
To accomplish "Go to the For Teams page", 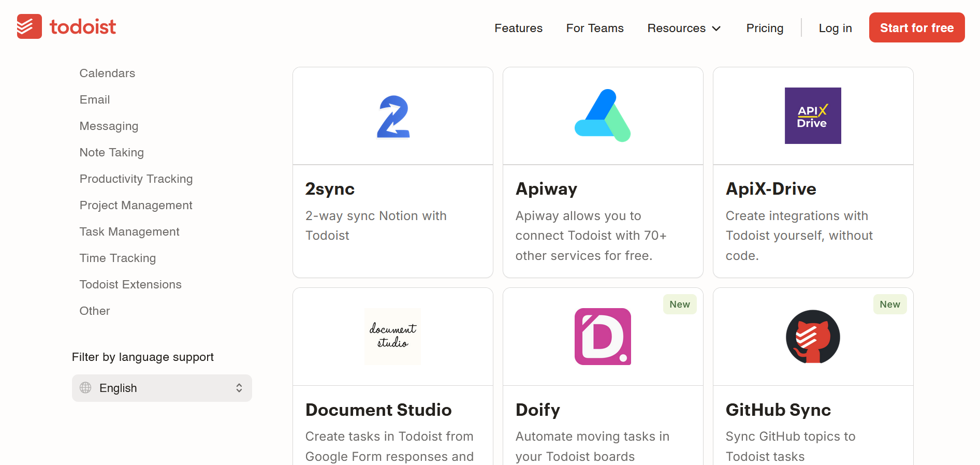I will click(x=595, y=28).
